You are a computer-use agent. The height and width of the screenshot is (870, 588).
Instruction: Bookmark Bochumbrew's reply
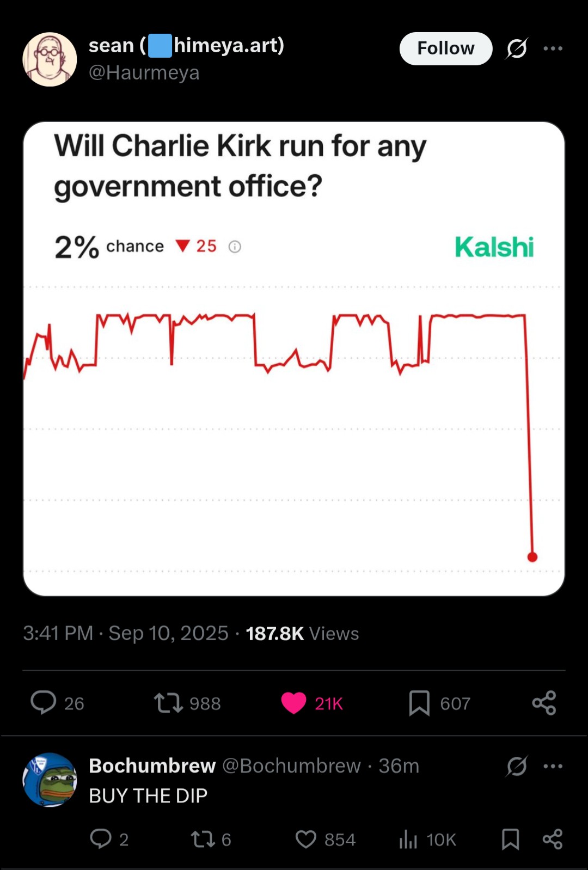pos(510,839)
